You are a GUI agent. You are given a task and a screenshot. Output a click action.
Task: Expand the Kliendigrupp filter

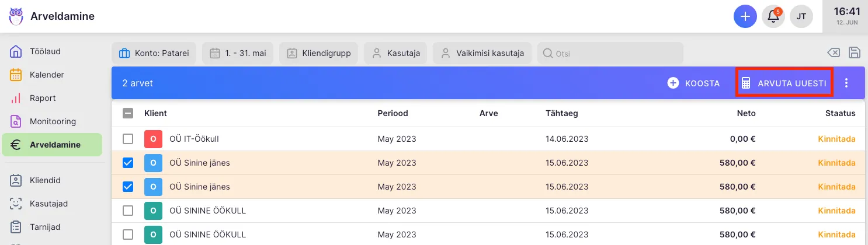coord(318,53)
